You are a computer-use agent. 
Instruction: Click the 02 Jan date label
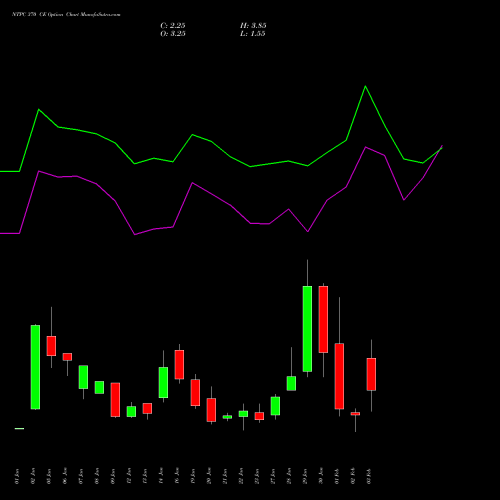point(33,476)
